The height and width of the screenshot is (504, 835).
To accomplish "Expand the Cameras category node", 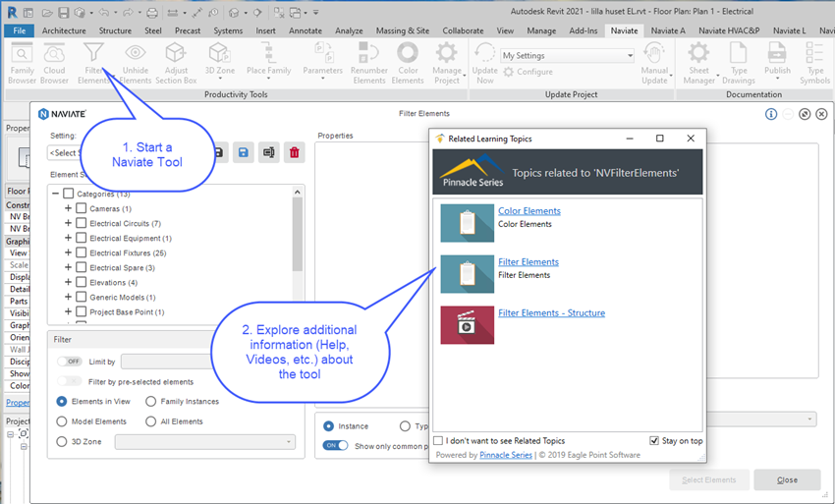I will [x=68, y=208].
